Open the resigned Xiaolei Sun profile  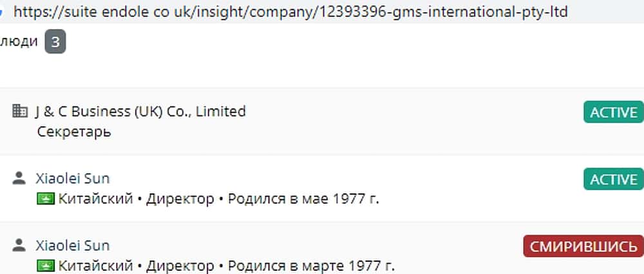click(x=72, y=246)
